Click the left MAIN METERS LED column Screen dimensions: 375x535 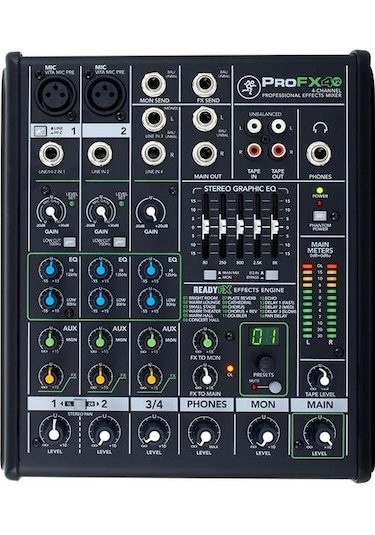[307, 300]
